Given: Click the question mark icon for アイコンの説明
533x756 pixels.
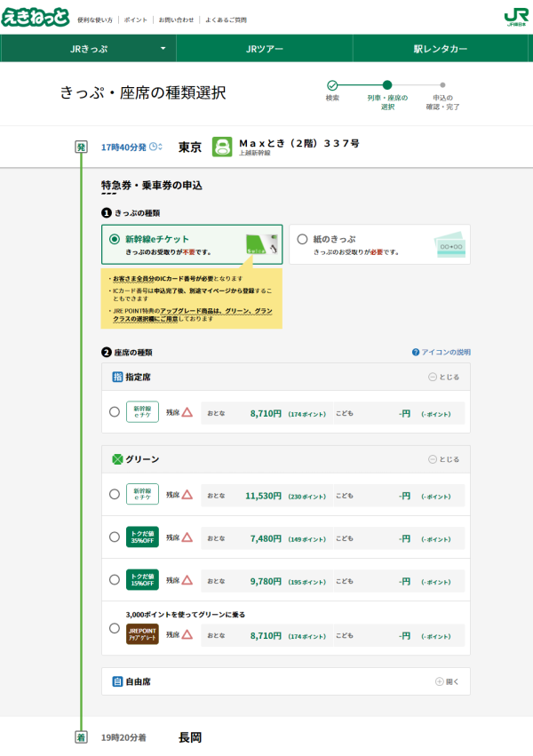Looking at the screenshot, I should tap(416, 353).
